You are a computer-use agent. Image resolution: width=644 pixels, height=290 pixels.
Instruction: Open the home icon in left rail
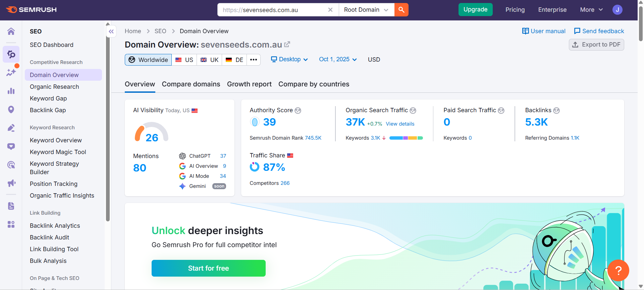coord(11,31)
